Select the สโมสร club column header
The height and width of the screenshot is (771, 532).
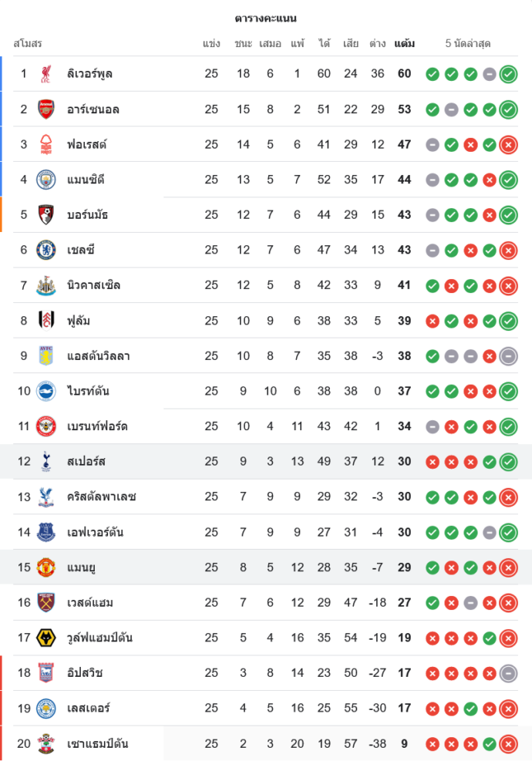(28, 44)
